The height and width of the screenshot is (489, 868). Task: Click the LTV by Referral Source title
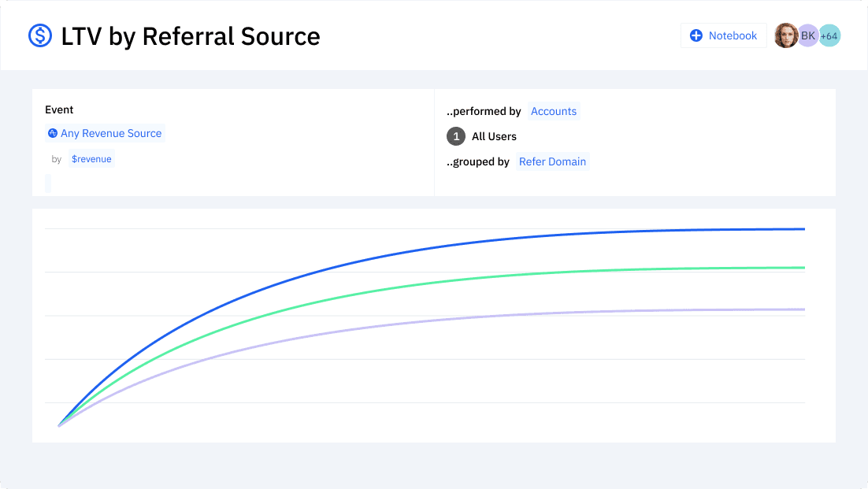pyautogui.click(x=191, y=36)
